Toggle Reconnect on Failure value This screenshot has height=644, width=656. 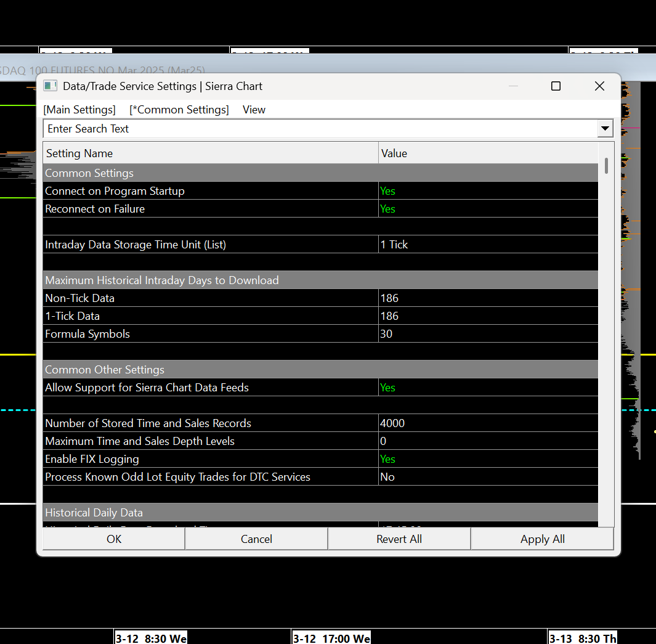(x=488, y=209)
